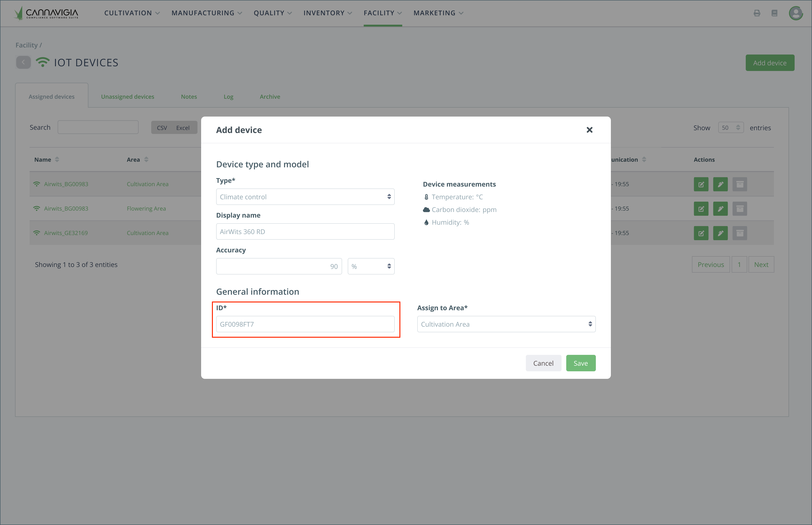Click the Accuracy value field showing 90
This screenshot has width=812, height=525.
click(x=279, y=266)
